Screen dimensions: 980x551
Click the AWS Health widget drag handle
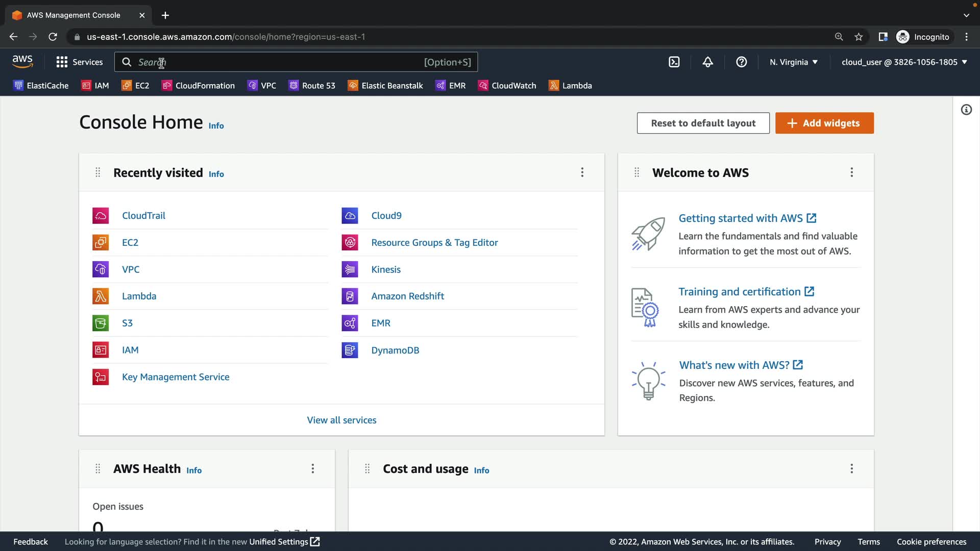(98, 469)
